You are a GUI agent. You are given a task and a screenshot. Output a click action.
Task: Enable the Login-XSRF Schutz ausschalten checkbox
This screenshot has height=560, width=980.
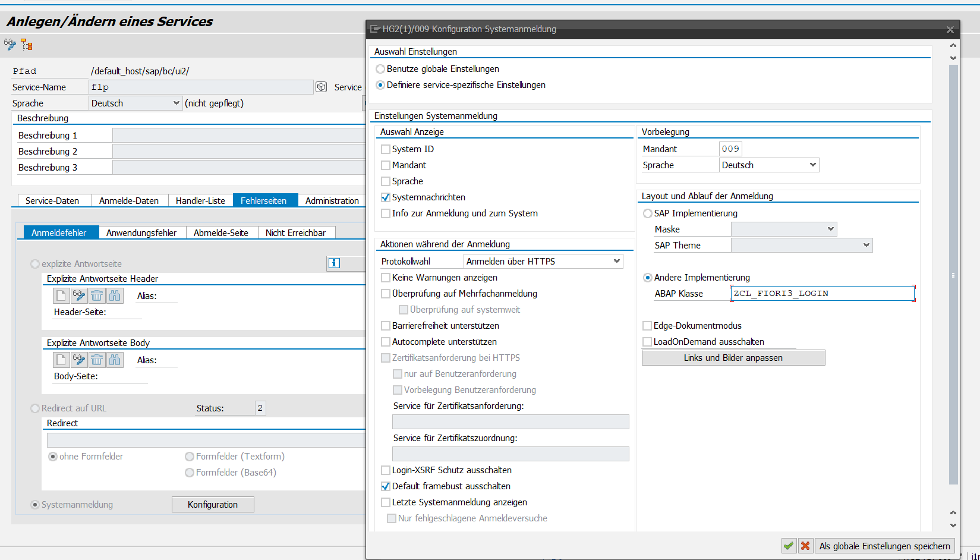coord(386,470)
